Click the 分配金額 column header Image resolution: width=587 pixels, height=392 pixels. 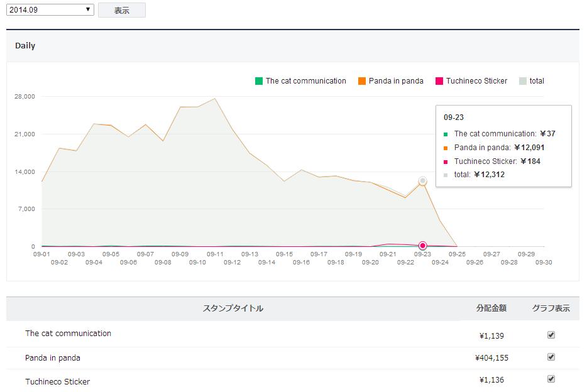[491, 308]
